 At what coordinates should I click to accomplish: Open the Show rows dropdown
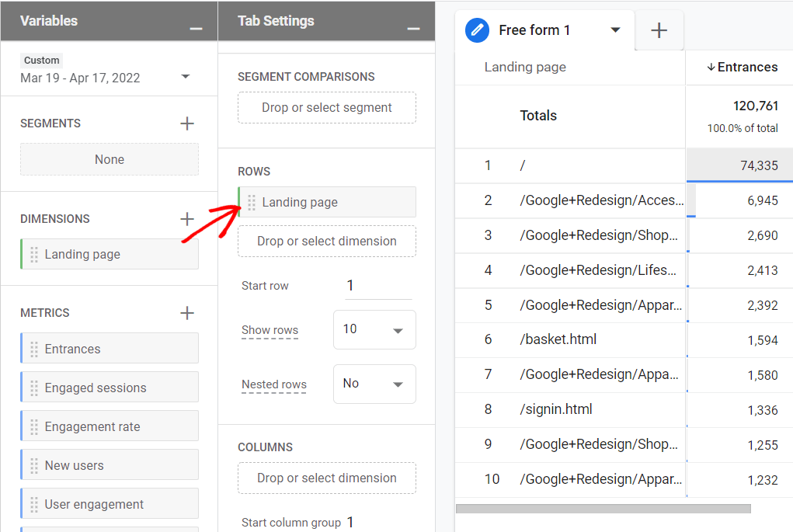pyautogui.click(x=374, y=329)
